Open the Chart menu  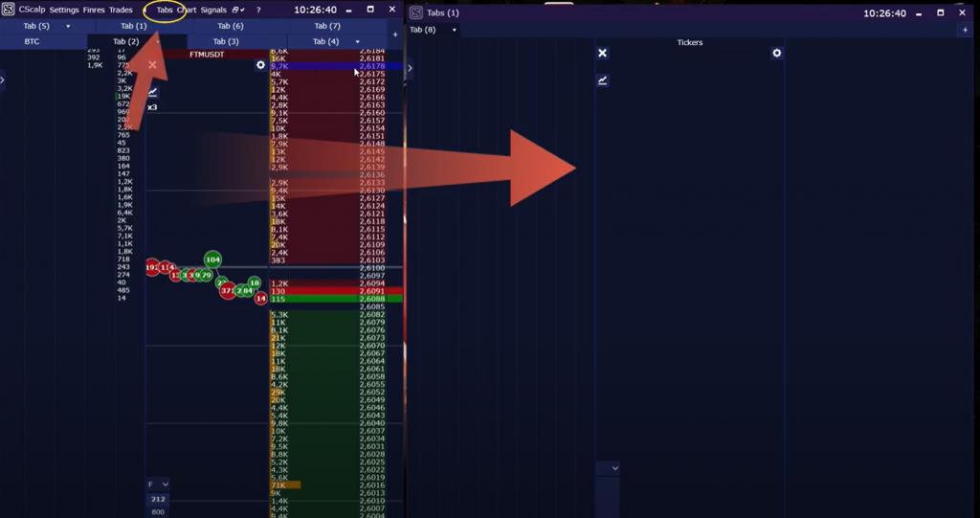187,10
